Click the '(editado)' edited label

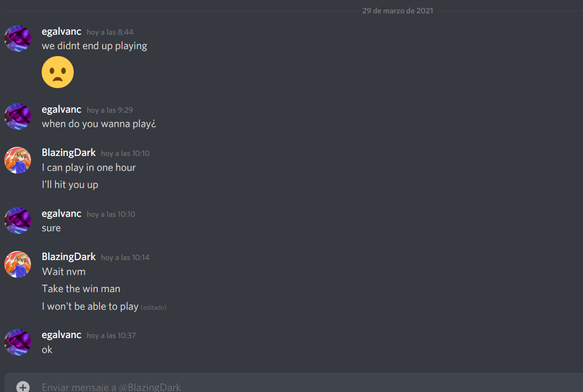point(153,308)
